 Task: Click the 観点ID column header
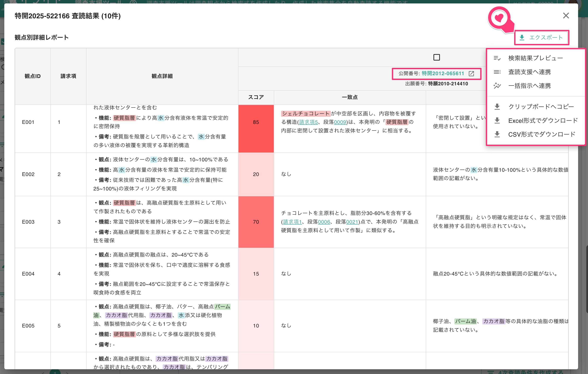click(32, 76)
